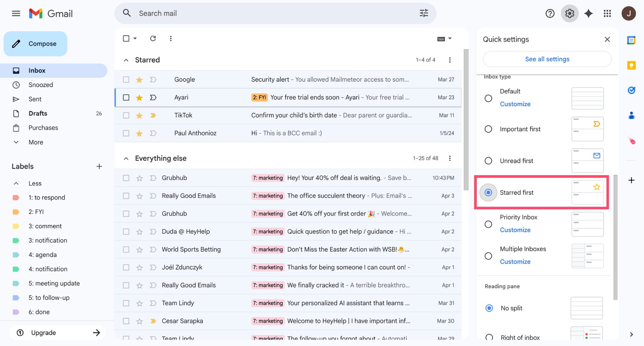Choose Priority Inbox radio option
This screenshot has width=644, height=346.
[x=488, y=224]
